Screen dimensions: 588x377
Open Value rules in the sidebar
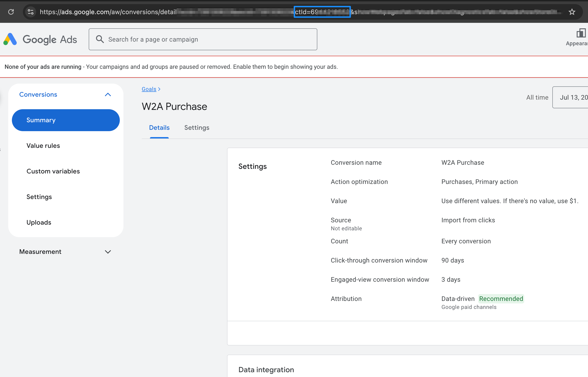(x=43, y=146)
